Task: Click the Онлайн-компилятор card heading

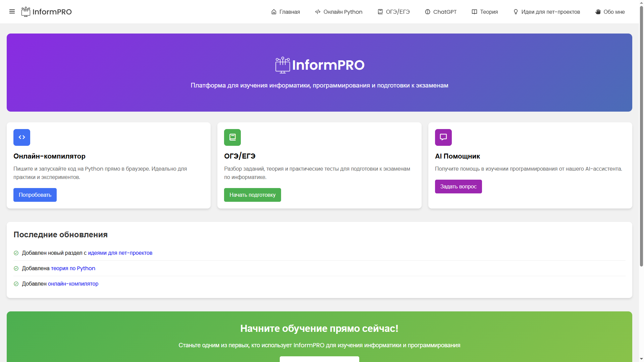Action: 49,156
